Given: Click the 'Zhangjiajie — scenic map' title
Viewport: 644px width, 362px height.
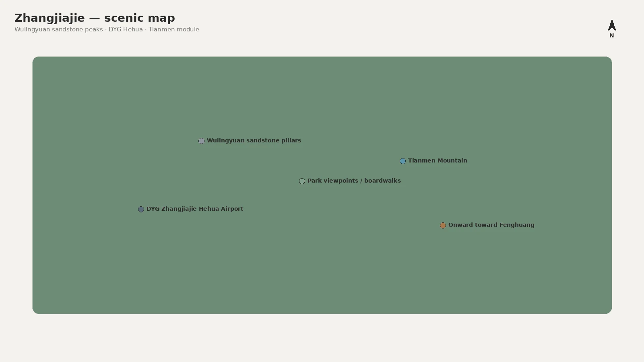Looking at the screenshot, I should pos(95,18).
